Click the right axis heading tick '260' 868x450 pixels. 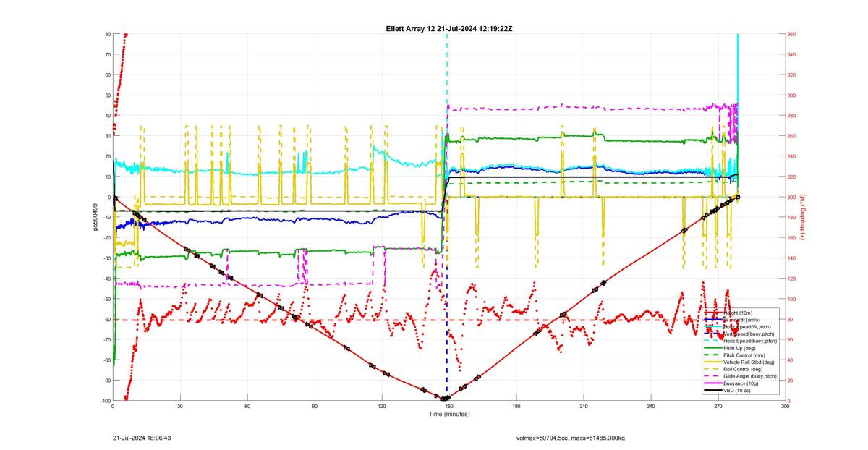coord(792,136)
